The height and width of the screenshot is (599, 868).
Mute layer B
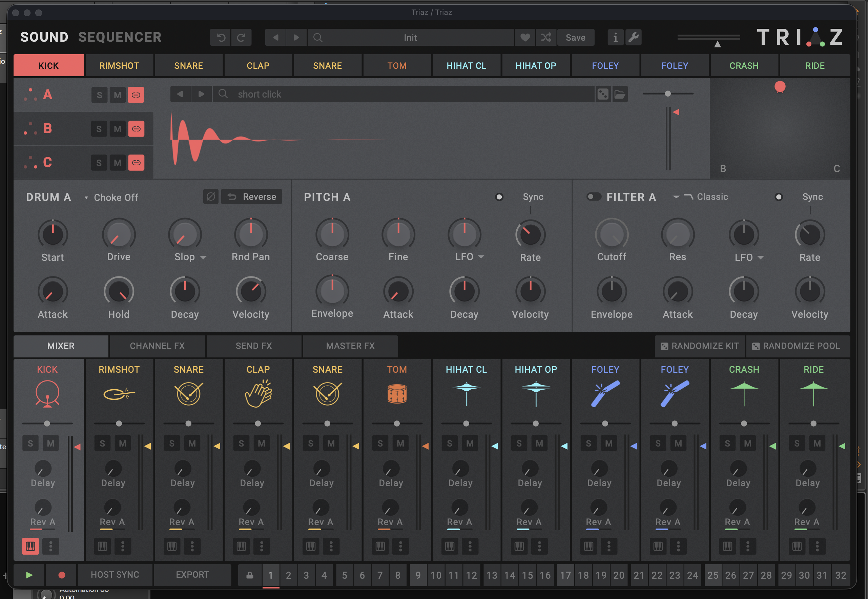tap(118, 129)
